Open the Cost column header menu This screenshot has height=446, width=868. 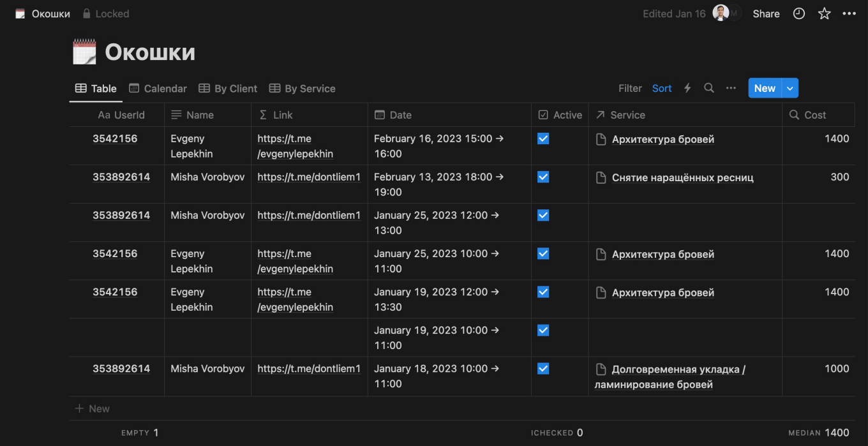click(814, 115)
